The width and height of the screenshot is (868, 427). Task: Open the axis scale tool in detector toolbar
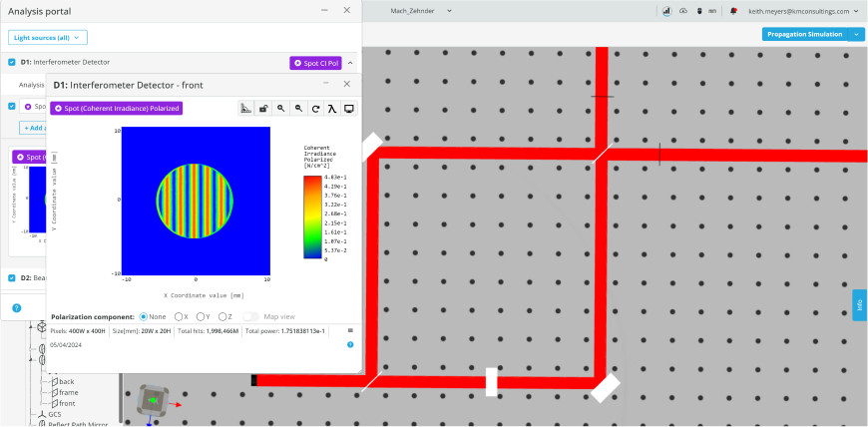coord(246,109)
